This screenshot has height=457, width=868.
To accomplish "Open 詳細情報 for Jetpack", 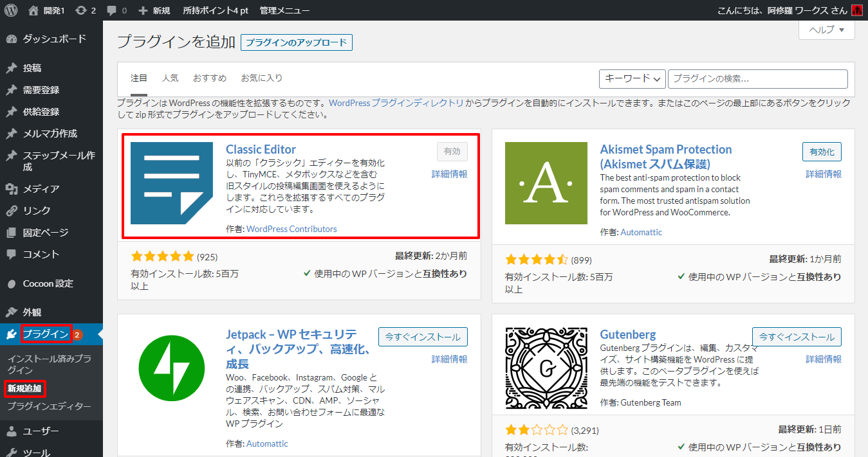I will coord(450,359).
